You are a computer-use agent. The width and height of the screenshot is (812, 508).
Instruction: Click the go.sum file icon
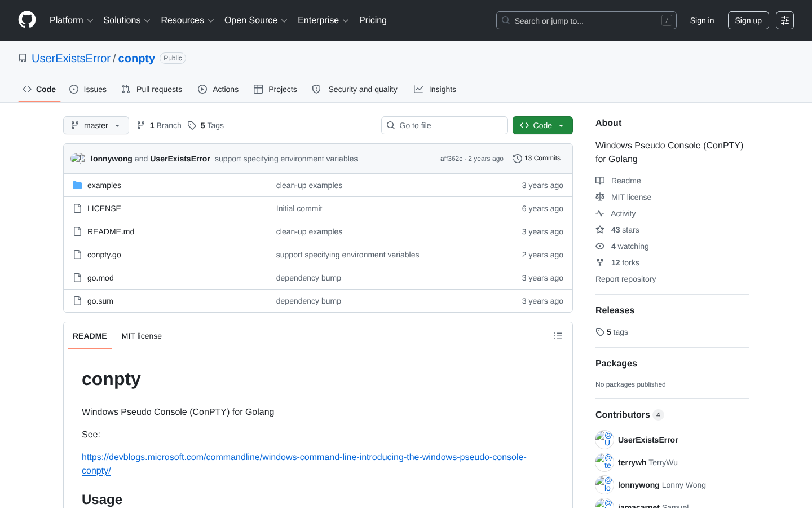tap(77, 301)
